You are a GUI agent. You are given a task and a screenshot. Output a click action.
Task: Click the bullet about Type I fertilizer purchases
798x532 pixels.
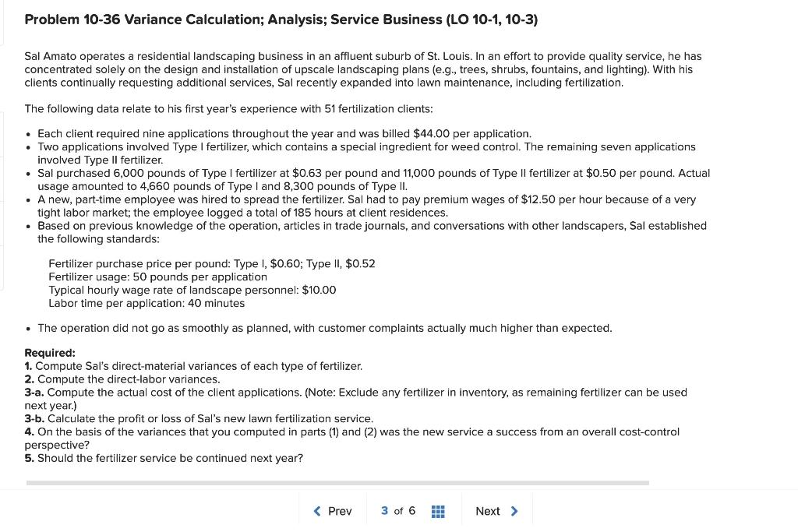(x=374, y=180)
